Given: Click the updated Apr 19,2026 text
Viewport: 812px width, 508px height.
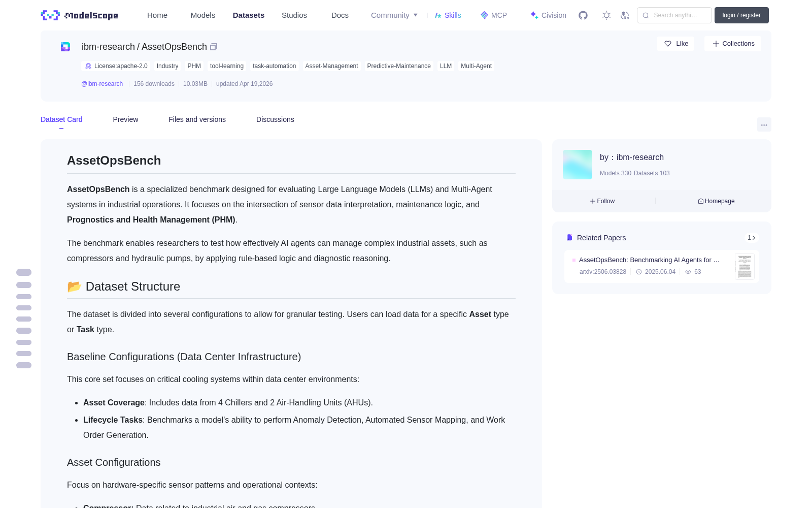Looking at the screenshot, I should [244, 84].
